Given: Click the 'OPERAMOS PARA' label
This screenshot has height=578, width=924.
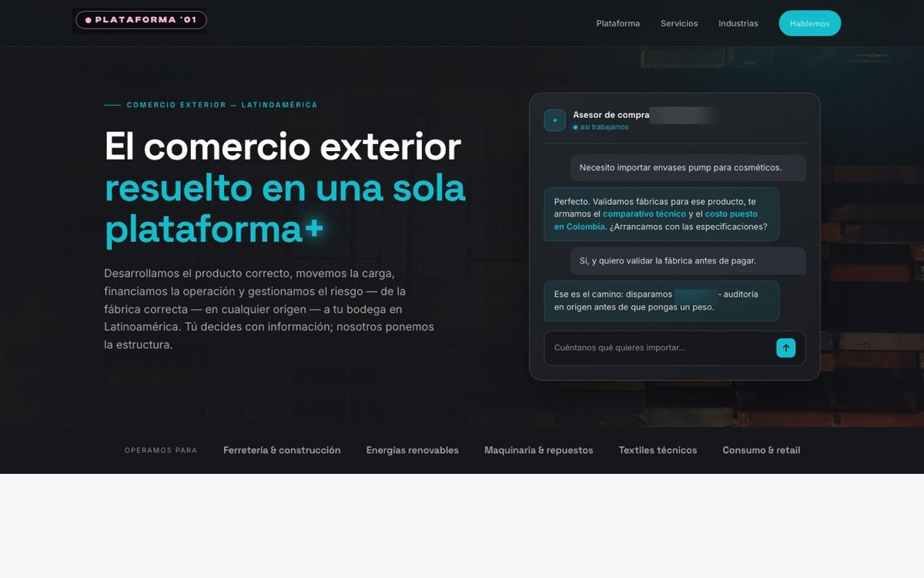Looking at the screenshot, I should click(x=161, y=450).
